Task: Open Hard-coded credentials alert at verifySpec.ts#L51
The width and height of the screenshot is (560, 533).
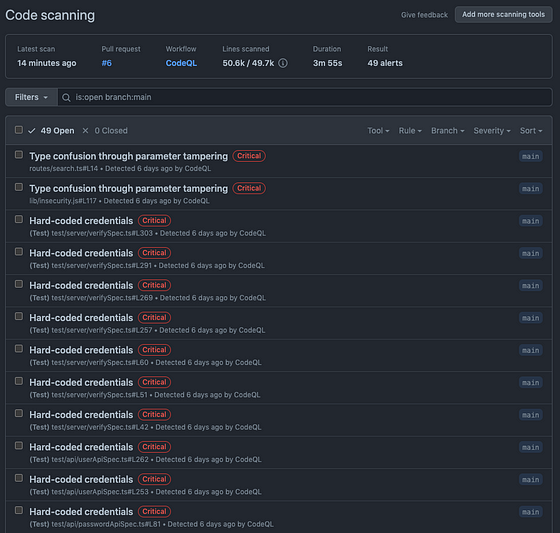Action: (x=81, y=383)
